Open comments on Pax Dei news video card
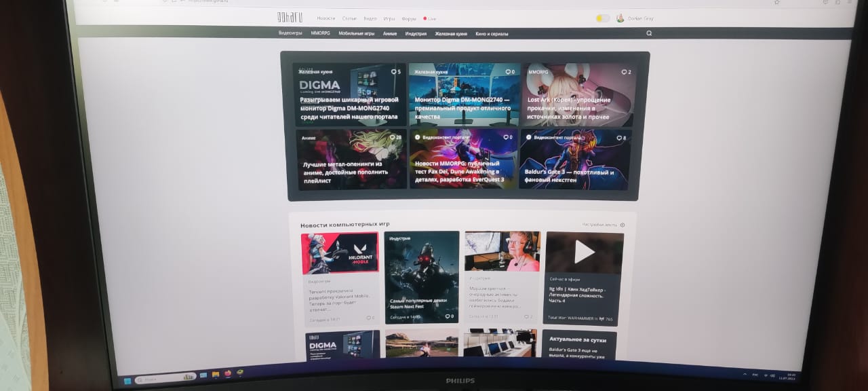The width and height of the screenshot is (868, 391). point(509,137)
